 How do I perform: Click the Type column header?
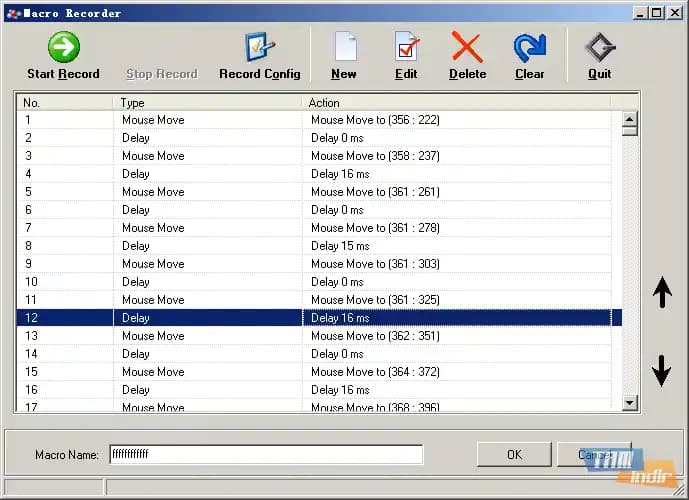(x=207, y=102)
